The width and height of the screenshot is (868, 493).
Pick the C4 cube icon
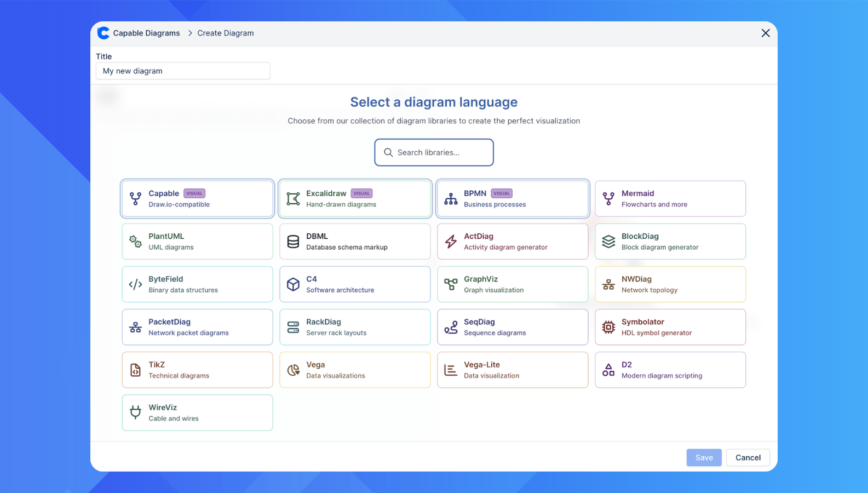pos(293,284)
